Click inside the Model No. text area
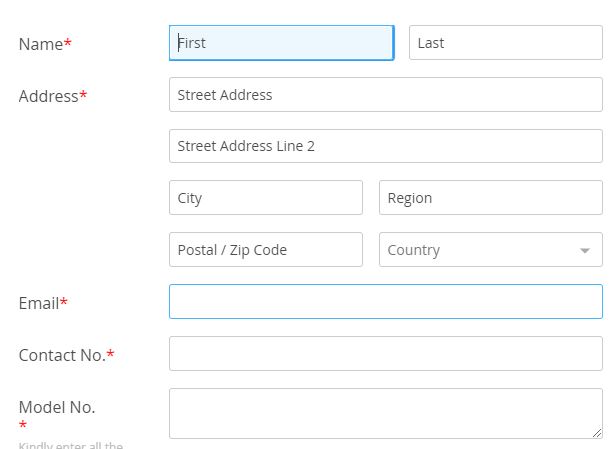 click(x=385, y=413)
